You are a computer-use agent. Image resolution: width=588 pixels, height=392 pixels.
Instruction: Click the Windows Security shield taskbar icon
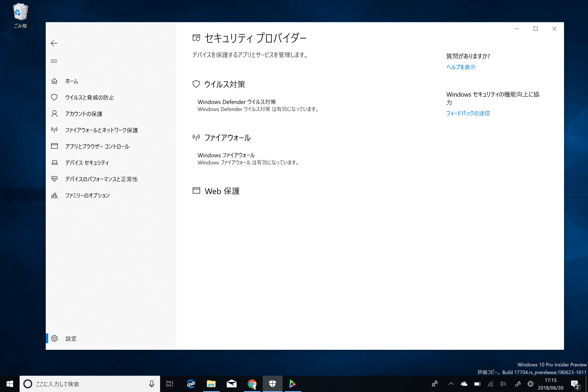[272, 384]
